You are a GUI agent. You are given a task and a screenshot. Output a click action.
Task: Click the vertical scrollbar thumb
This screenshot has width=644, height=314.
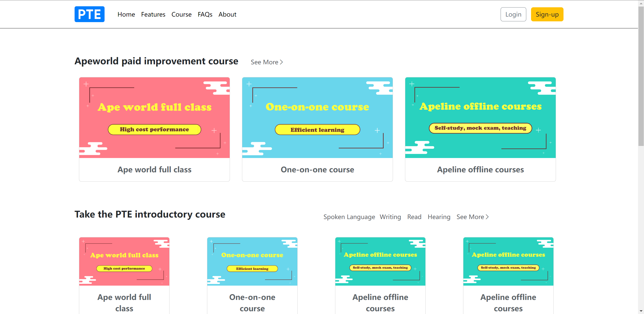click(641, 76)
